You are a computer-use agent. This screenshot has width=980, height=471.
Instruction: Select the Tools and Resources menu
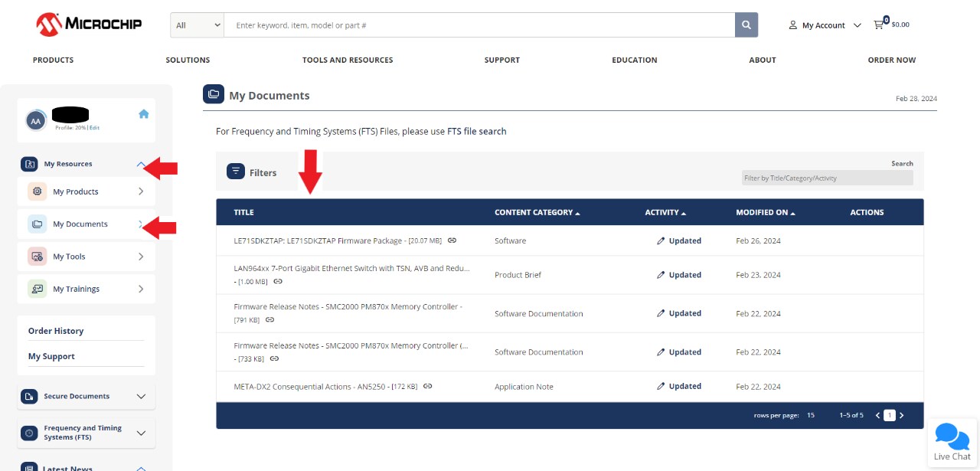[348, 60]
